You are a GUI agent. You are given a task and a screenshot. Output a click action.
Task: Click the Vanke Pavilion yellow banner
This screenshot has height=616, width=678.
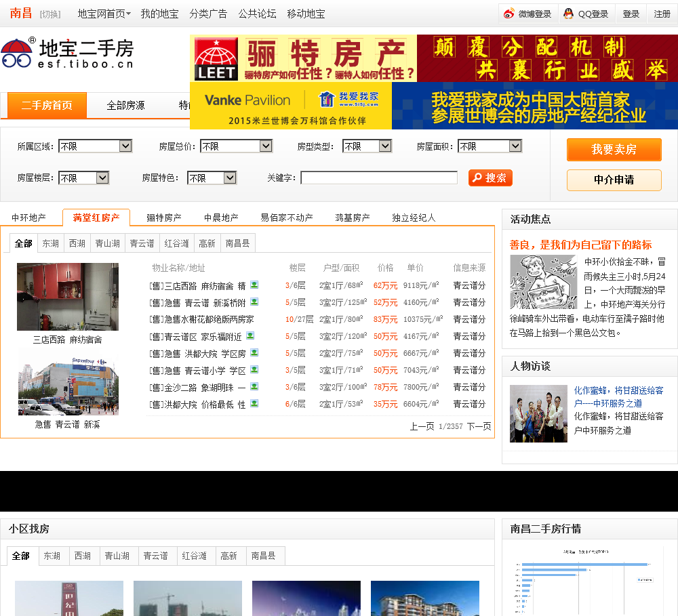291,106
